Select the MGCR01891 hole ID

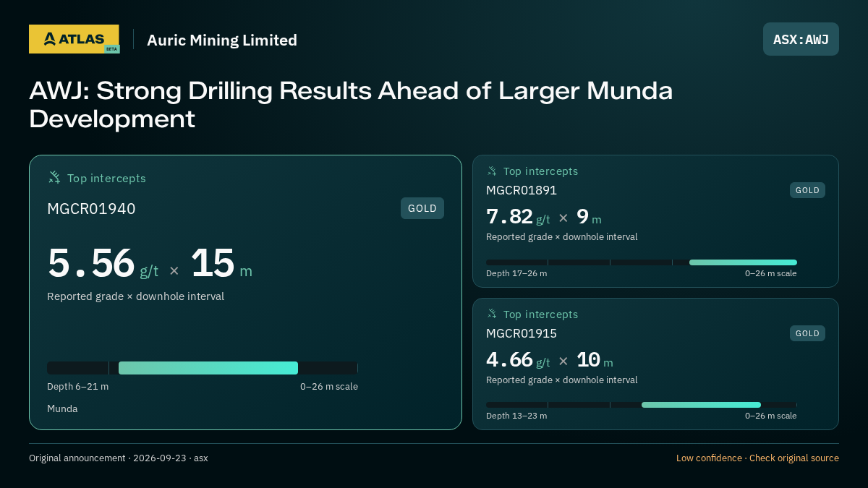coord(522,190)
